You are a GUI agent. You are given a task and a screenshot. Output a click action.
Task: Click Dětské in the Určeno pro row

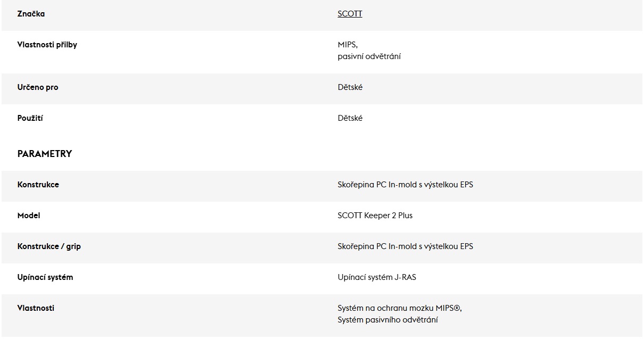pyautogui.click(x=350, y=87)
